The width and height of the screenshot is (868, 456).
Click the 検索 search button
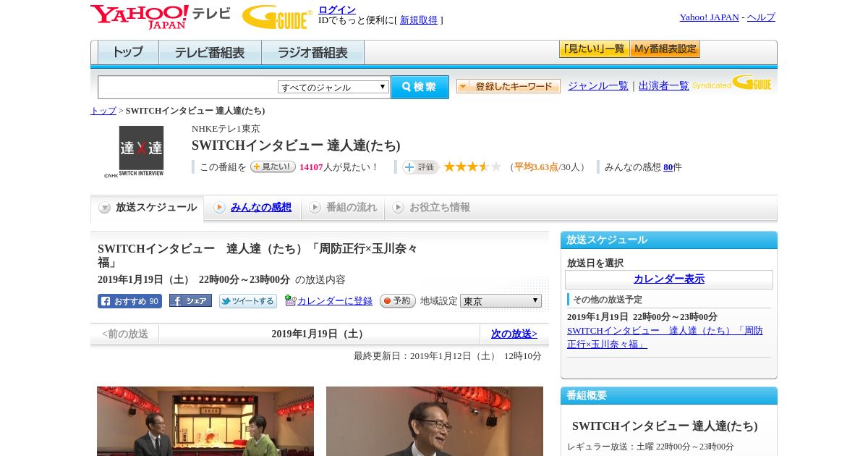coord(420,87)
